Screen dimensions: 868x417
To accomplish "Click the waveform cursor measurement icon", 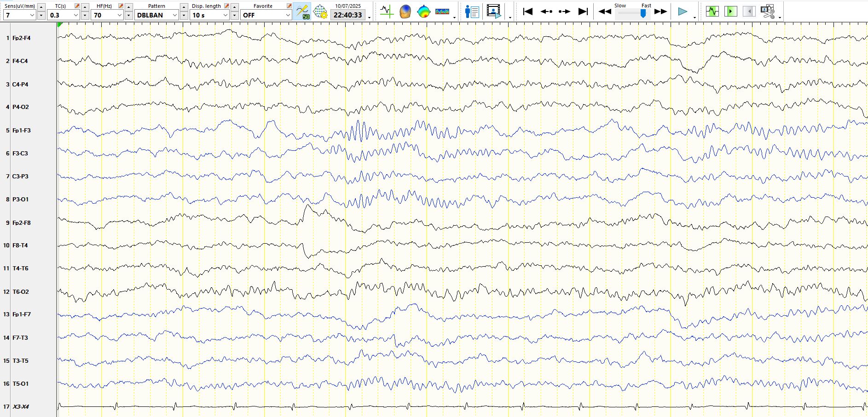I will [387, 11].
